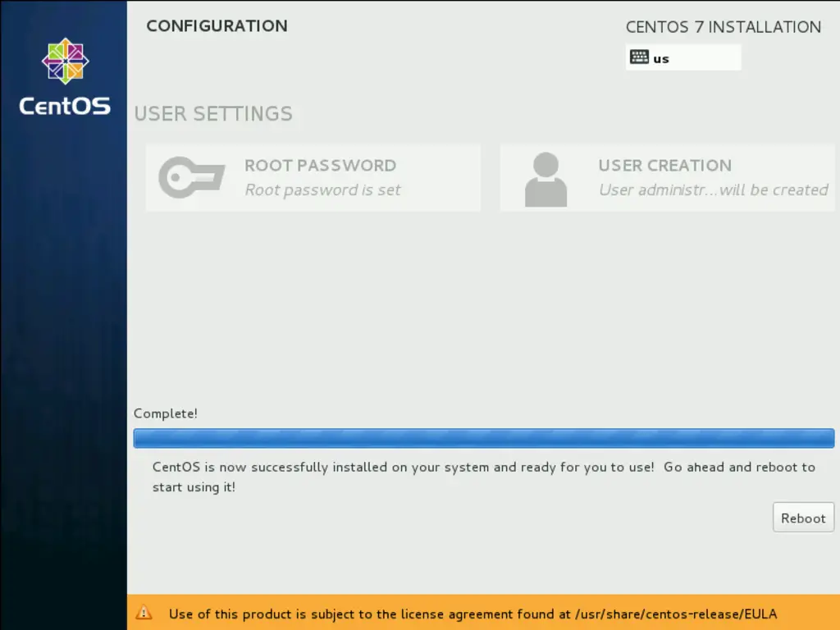
Task: Open the Root Password key icon
Action: coord(192,177)
